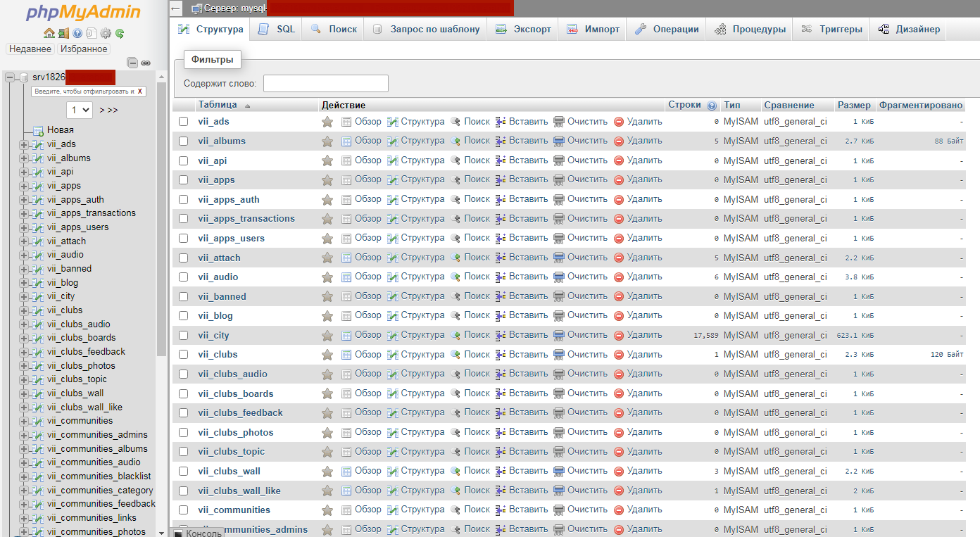Open the Недавнее recent tables button
Image resolution: width=980 pixels, height=537 pixels.
30,49
